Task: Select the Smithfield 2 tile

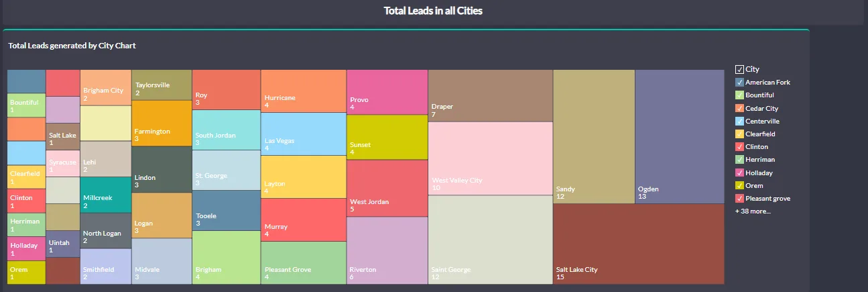Action: (x=106, y=266)
